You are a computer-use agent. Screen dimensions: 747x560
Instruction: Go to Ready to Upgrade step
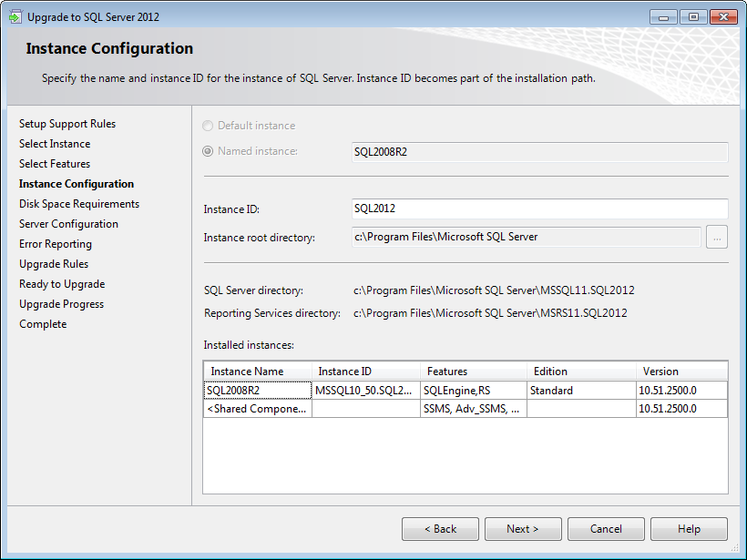62,284
